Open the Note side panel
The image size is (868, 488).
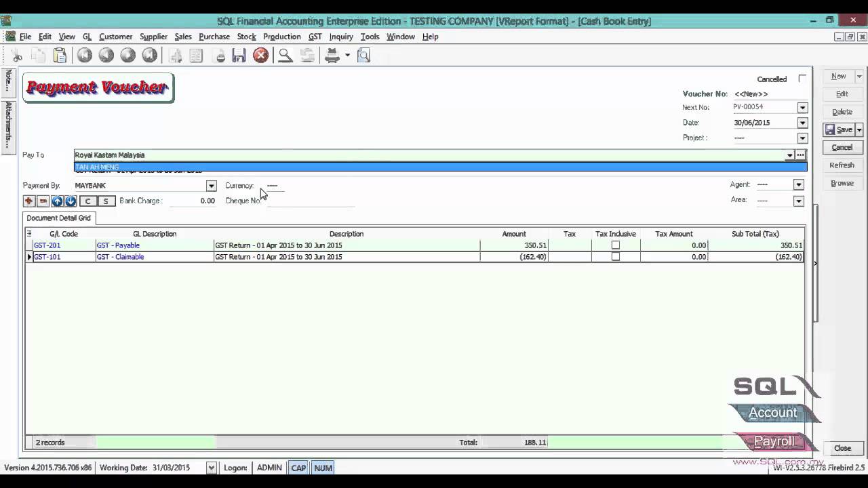click(x=8, y=80)
